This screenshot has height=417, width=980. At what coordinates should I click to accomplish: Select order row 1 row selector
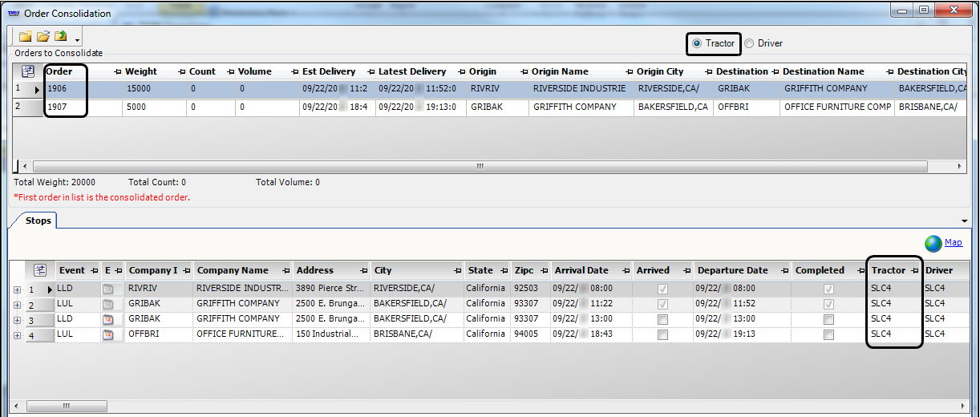tap(28, 89)
